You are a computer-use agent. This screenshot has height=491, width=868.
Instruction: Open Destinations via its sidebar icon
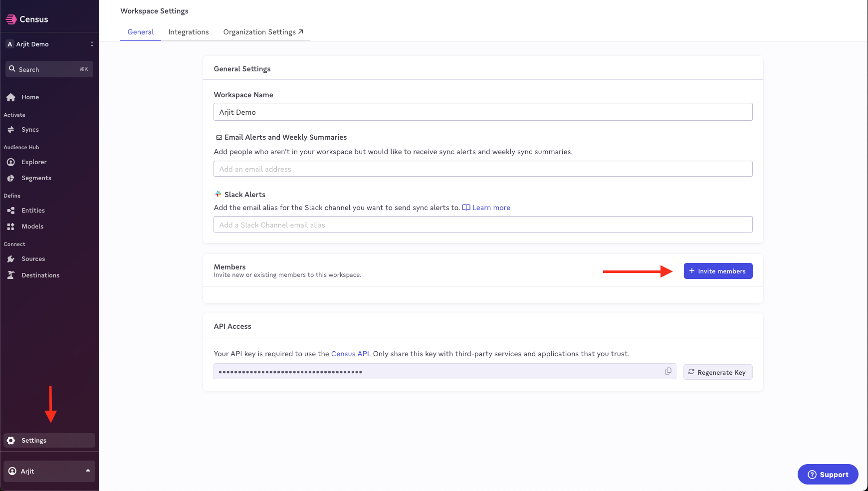11,275
